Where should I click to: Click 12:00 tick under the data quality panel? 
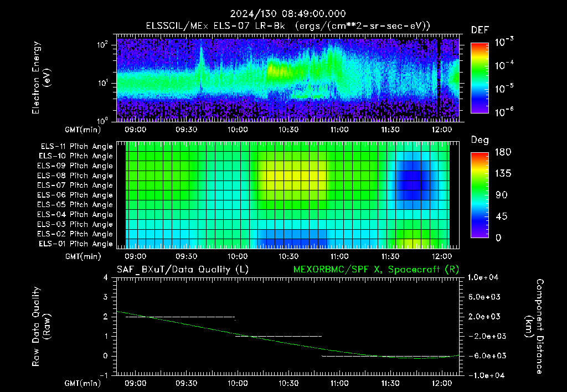point(441,383)
